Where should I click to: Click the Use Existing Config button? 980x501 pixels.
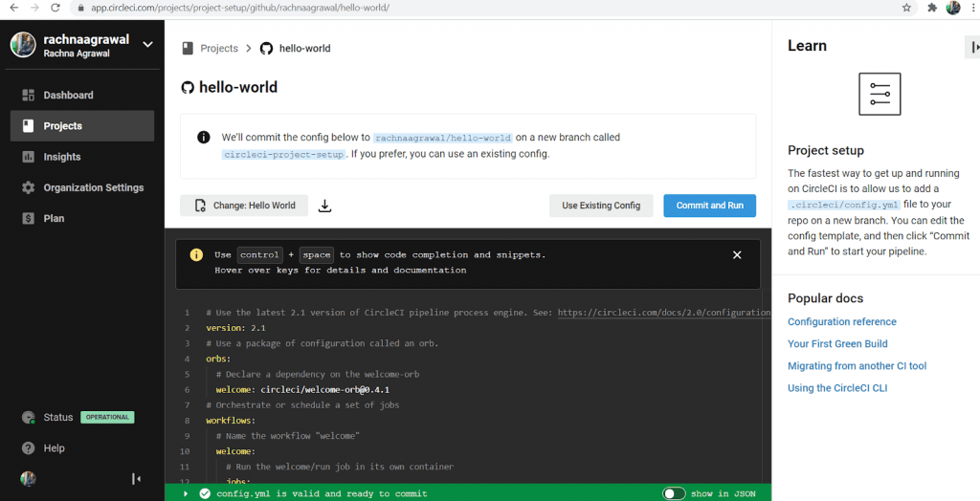601,206
